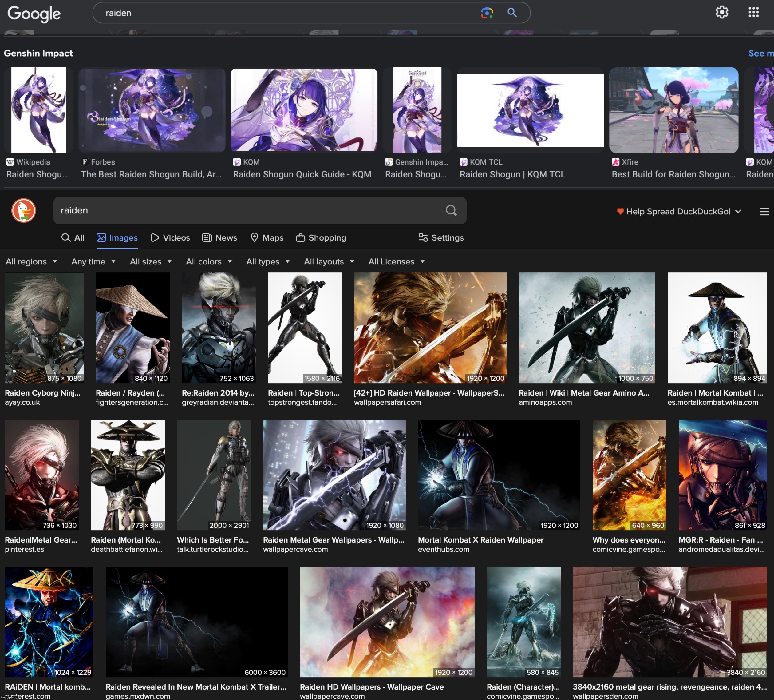Viewport: 774px width, 700px height.
Task: Click the KQM TCL favicon icon
Action: 464,162
